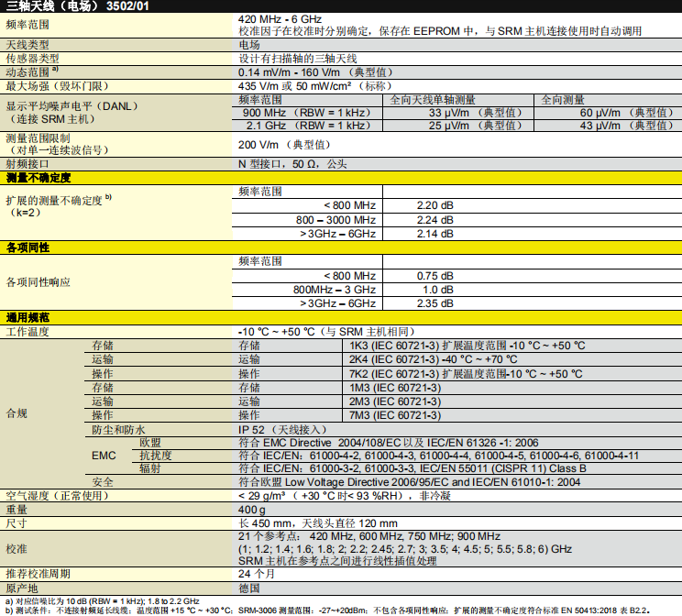Screen dimensions: 682x616
Task: Select the 400 g weight value
Action: [252, 510]
